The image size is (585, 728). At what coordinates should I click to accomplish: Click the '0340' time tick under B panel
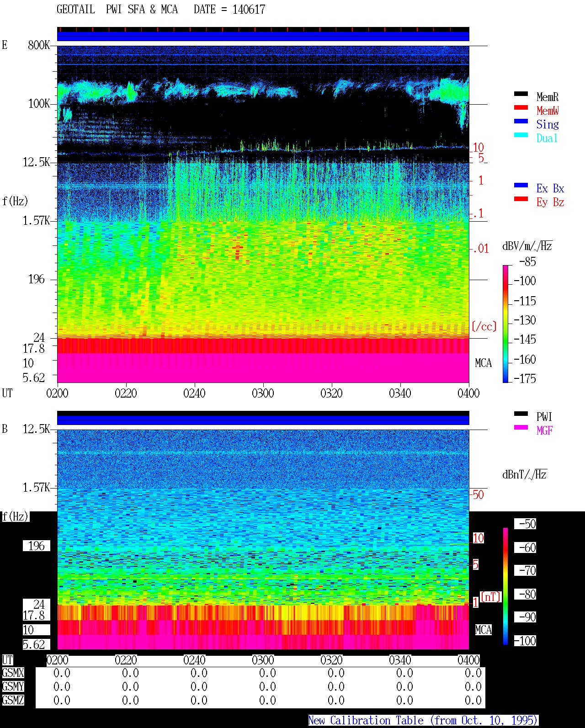(400, 660)
